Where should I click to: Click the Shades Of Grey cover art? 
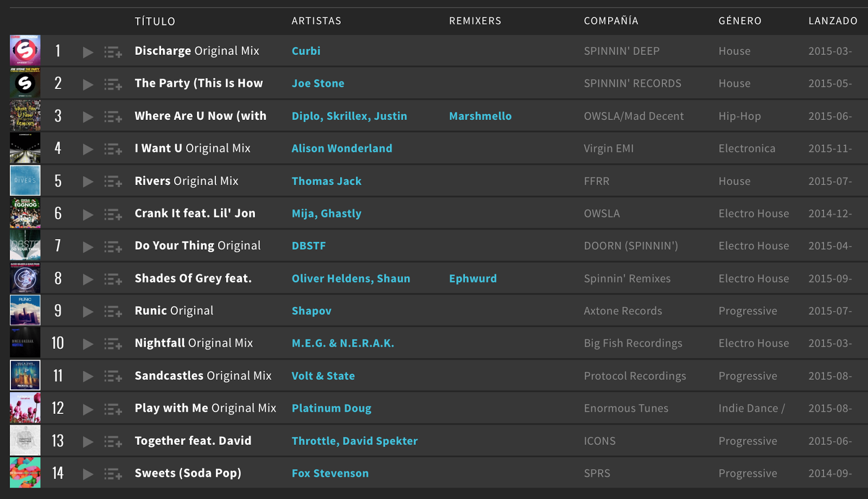point(24,278)
